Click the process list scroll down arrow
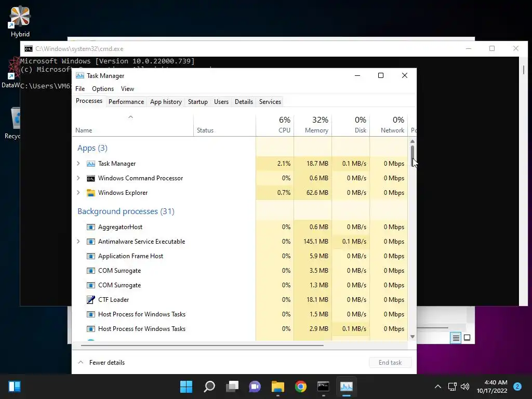This screenshot has height=399, width=532. pos(413,337)
